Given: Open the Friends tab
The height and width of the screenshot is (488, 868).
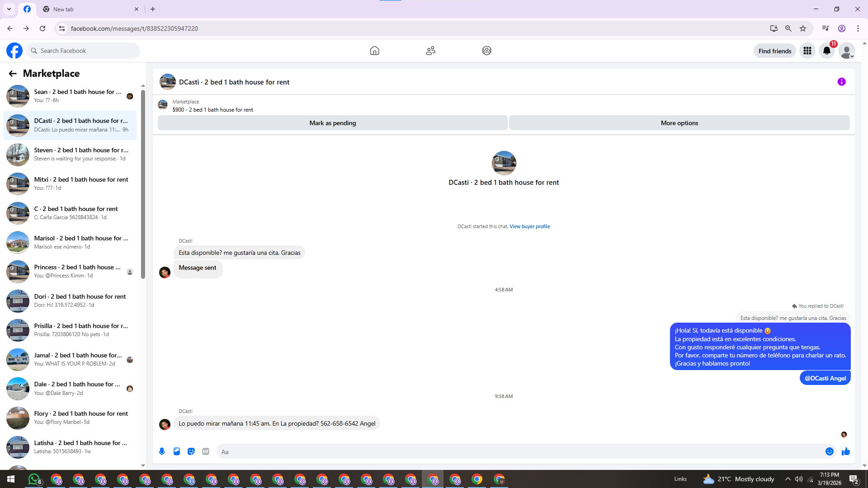Looking at the screenshot, I should 430,51.
